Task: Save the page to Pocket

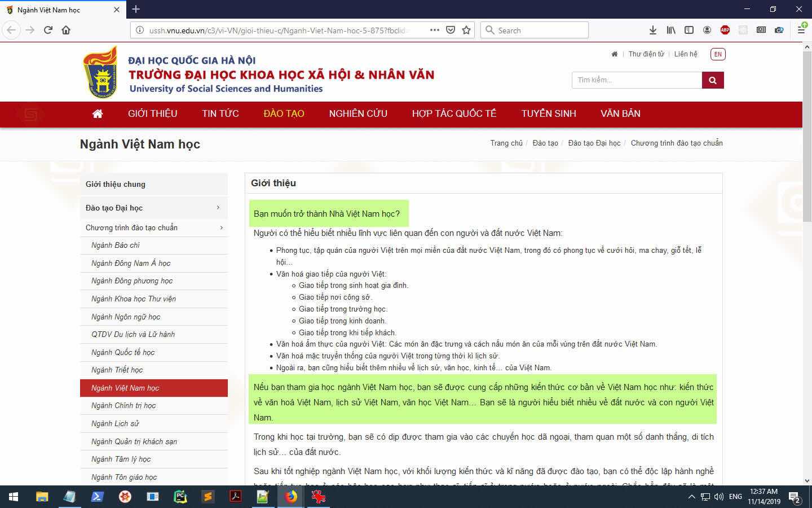Action: (451, 30)
